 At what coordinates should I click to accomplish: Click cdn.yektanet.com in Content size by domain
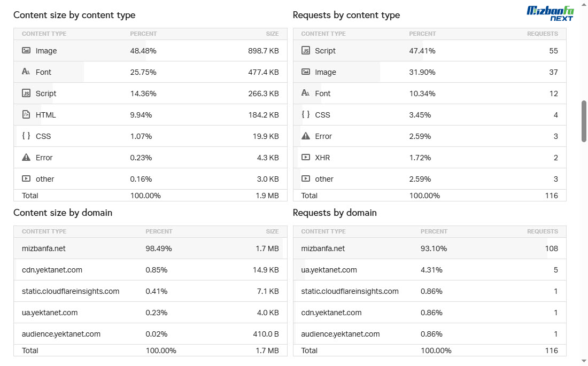(x=52, y=270)
